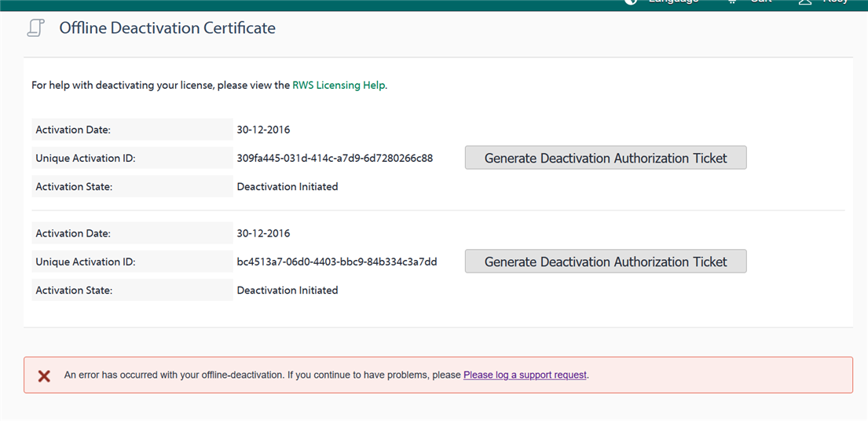Click 'Deactivation Initiated' for the 309fa445 activation
The image size is (868, 421).
pos(288,186)
